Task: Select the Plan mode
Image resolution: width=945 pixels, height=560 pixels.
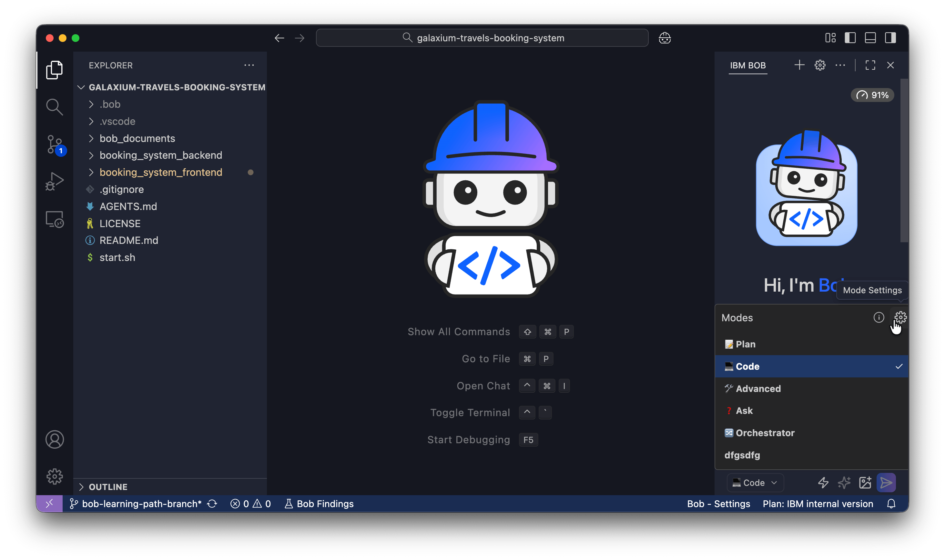Action: point(745,344)
